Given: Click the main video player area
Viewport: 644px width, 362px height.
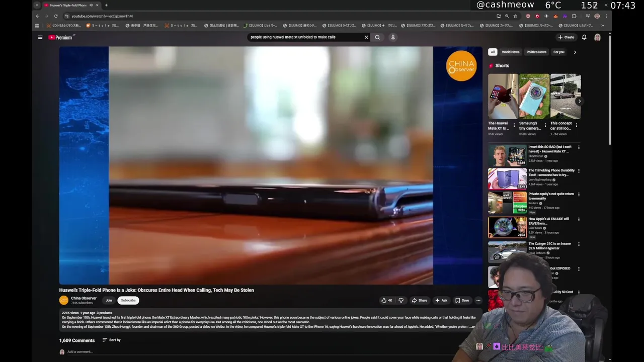Looking at the screenshot, I should point(271,165).
